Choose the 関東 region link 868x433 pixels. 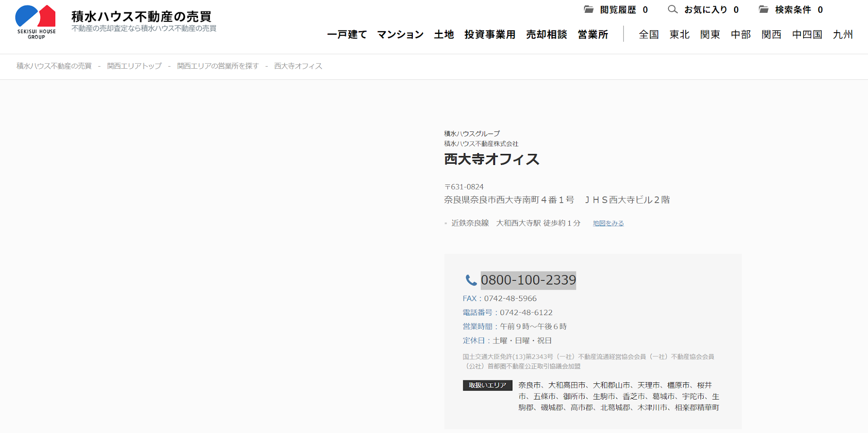(x=710, y=34)
